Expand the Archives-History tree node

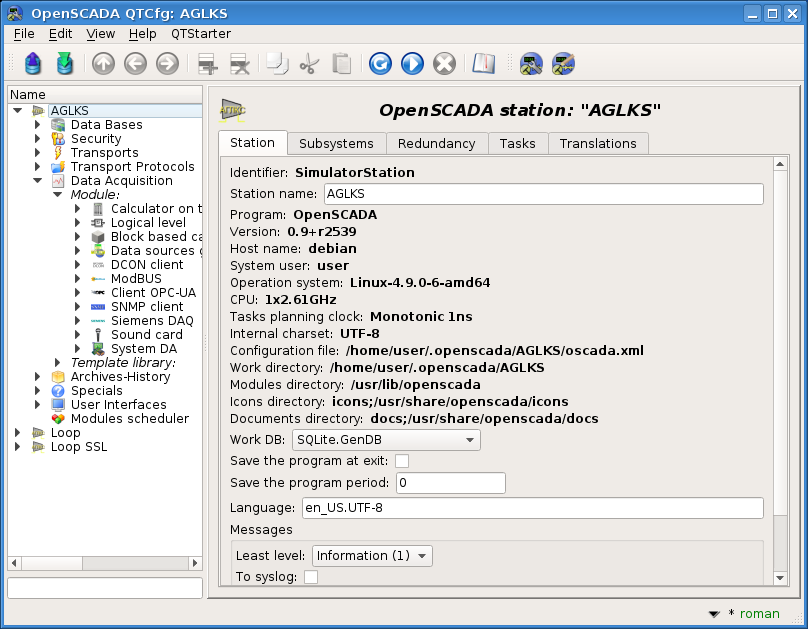click(x=37, y=377)
